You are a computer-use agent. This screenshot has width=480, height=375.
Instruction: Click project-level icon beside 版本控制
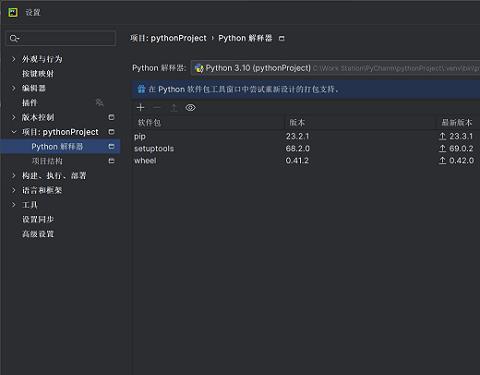pos(111,117)
